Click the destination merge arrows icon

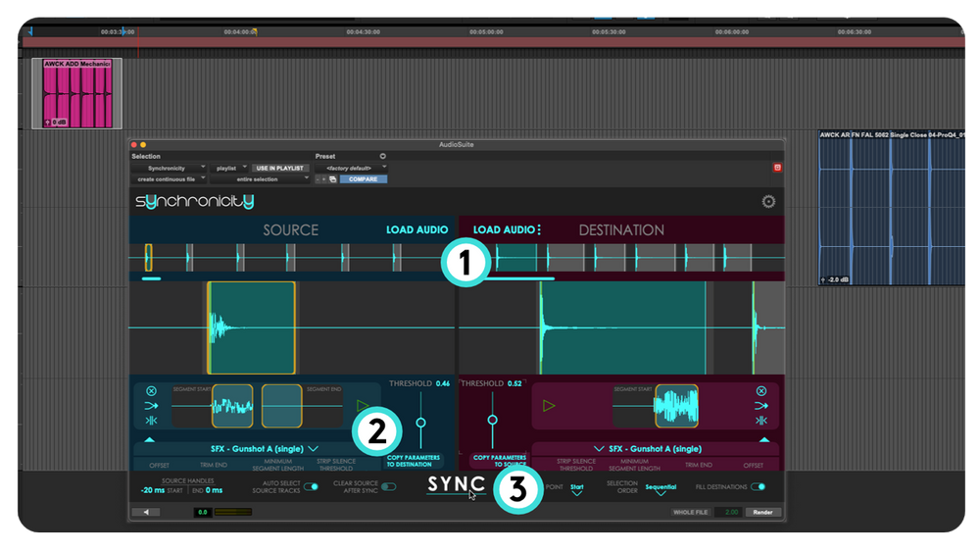tap(760, 406)
